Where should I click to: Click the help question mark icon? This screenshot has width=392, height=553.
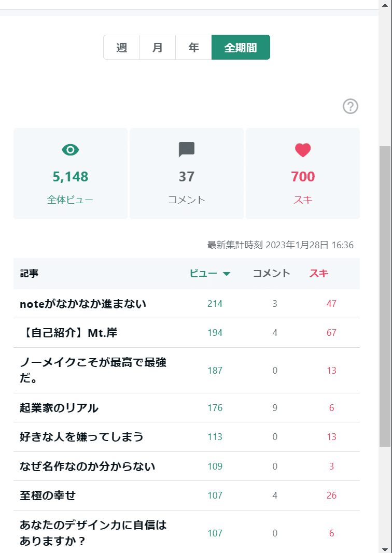click(x=351, y=106)
